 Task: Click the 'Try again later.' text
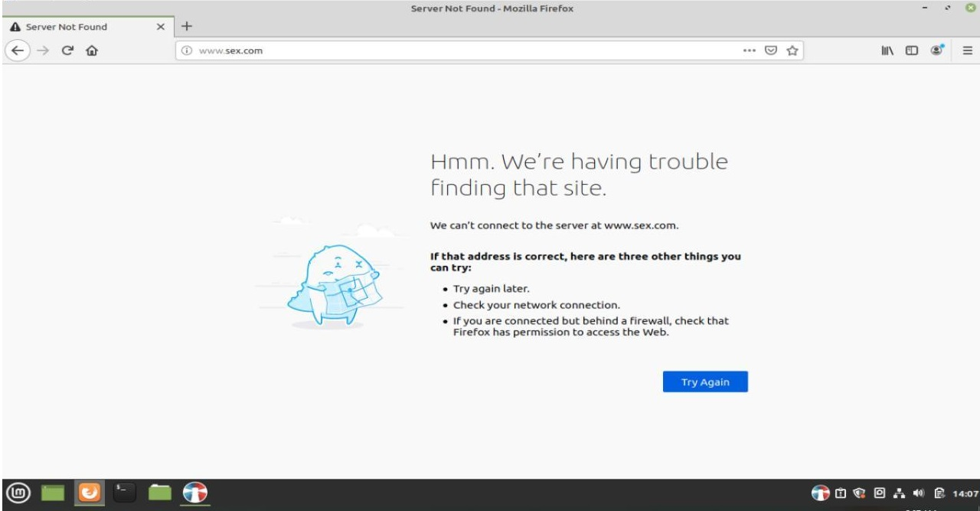pyautogui.click(x=491, y=289)
